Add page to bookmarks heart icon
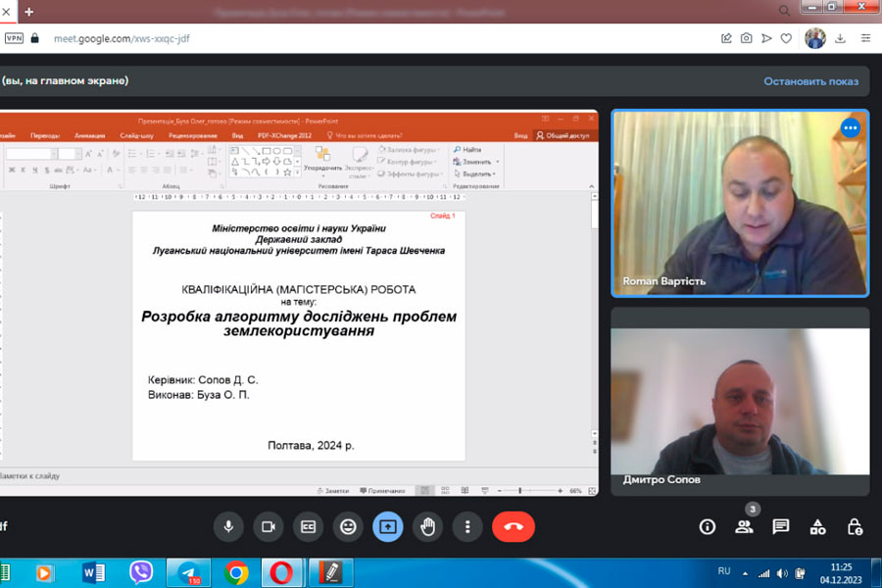The height and width of the screenshot is (588, 882). tap(786, 38)
